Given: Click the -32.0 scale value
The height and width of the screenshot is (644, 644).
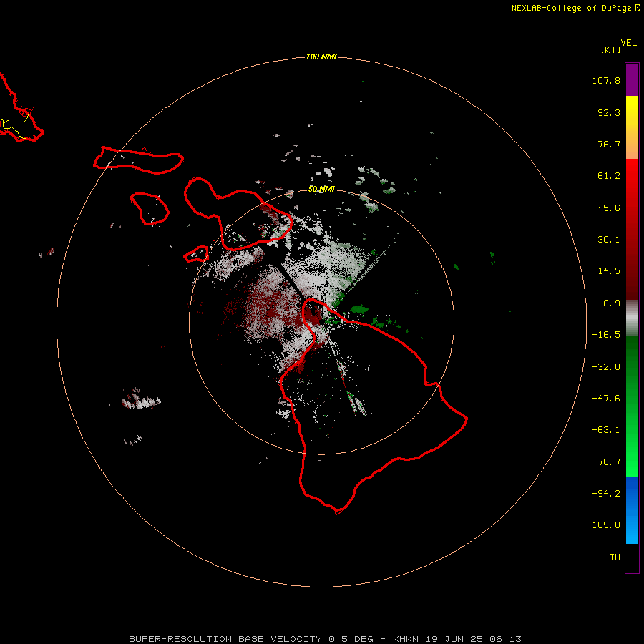Looking at the screenshot, I should tap(606, 367).
